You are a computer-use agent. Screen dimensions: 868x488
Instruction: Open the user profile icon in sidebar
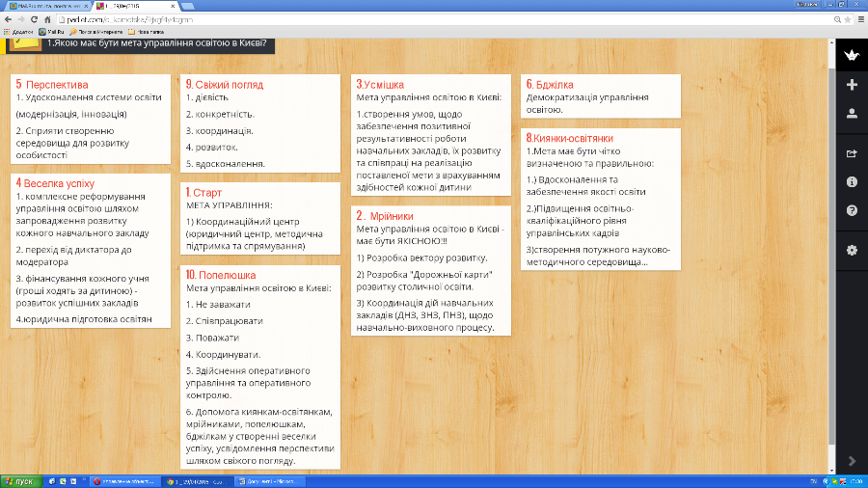[851, 114]
